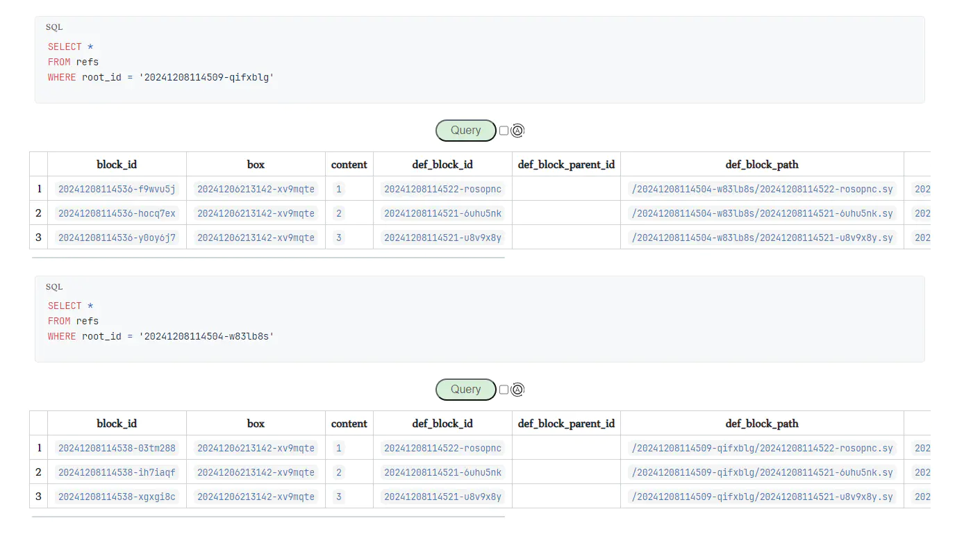
Task: Click def_block_id 20241208114522-rosopnc in first table
Action: click(x=442, y=189)
